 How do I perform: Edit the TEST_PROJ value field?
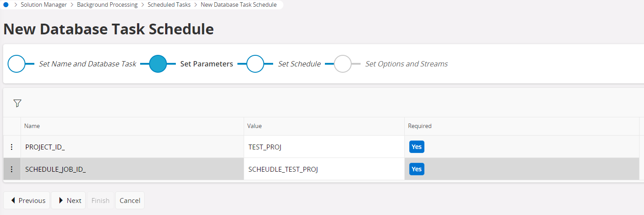[324, 147]
